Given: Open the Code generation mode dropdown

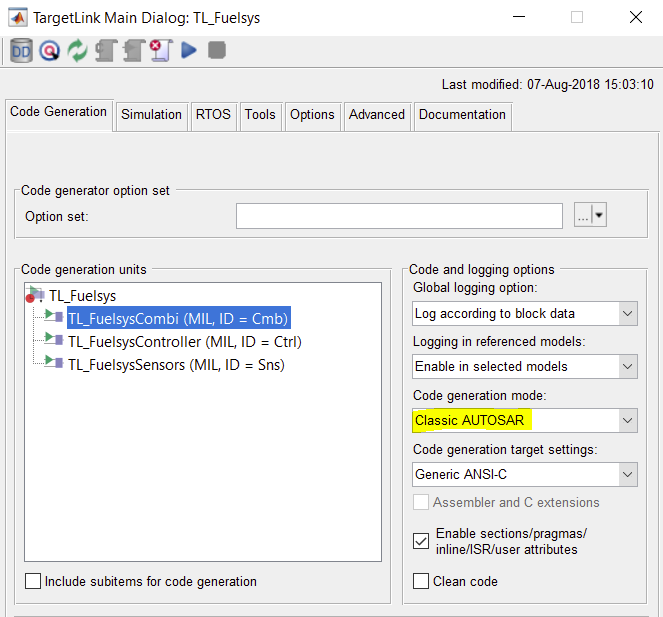Looking at the screenshot, I should [x=525, y=420].
